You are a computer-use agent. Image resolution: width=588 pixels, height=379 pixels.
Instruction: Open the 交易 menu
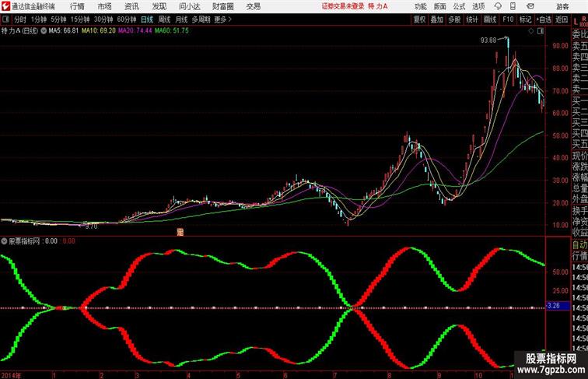(x=253, y=6)
